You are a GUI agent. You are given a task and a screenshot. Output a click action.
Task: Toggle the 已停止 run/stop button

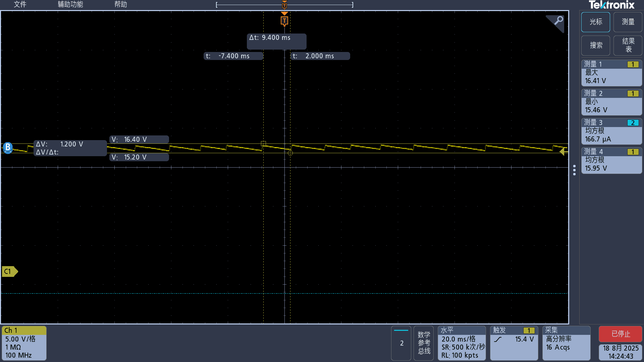pyautogui.click(x=620, y=334)
